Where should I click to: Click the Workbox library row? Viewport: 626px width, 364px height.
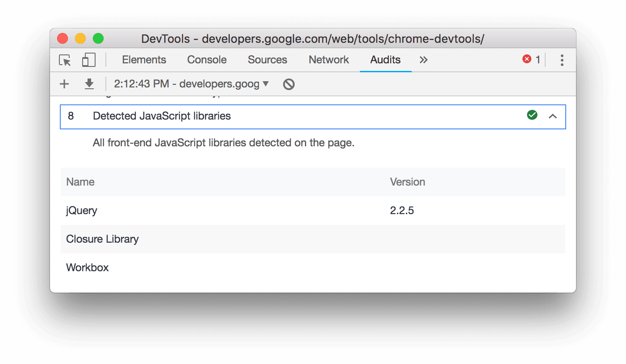(x=179, y=268)
